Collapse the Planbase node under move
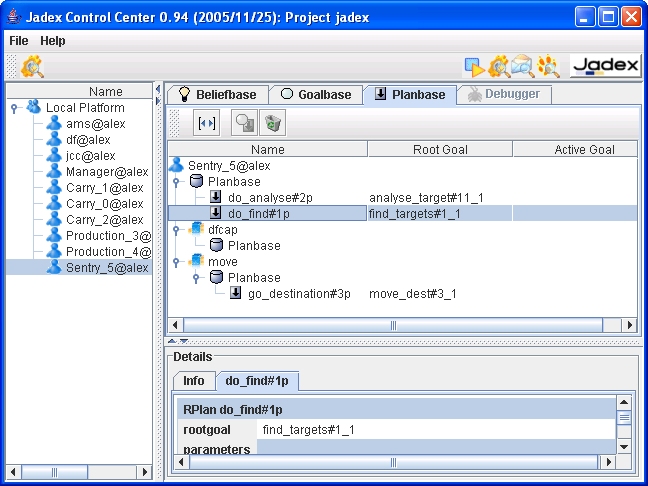The width and height of the screenshot is (648, 486). (196, 278)
